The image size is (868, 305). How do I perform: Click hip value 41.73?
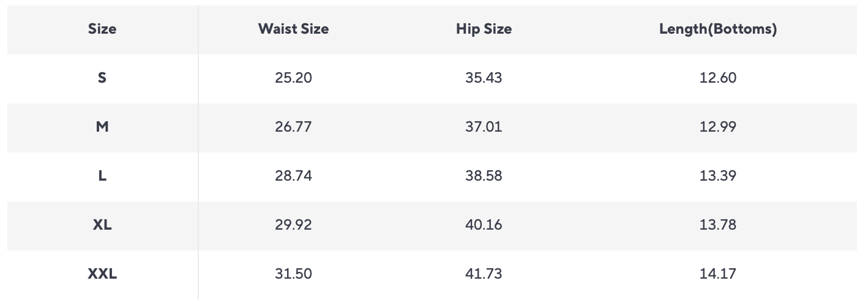(484, 274)
